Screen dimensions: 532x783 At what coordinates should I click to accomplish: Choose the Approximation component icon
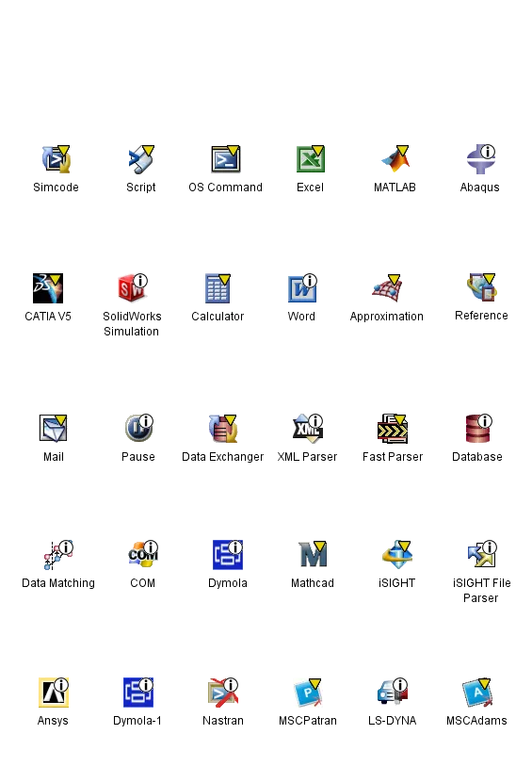387,288
